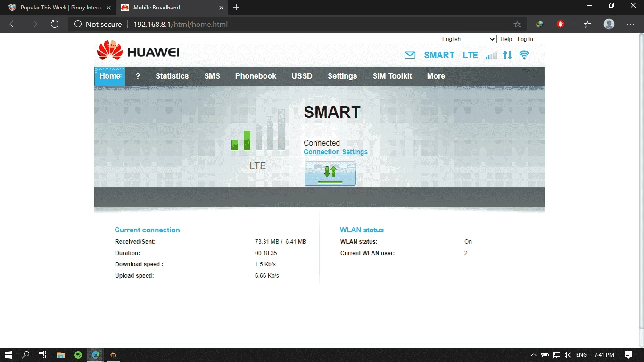Click the Huawei logo
This screenshot has width=644, height=362.
[x=138, y=50]
